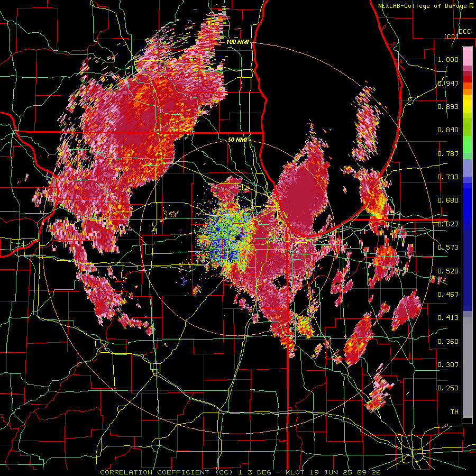Select the 0.307 scale value
The height and width of the screenshot is (476, 476).
pyautogui.click(x=448, y=365)
